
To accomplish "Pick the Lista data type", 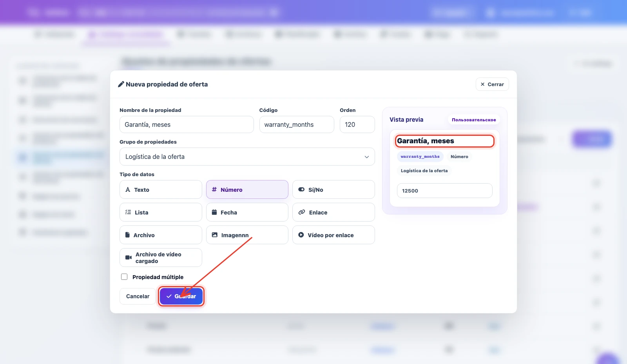I will tap(161, 212).
